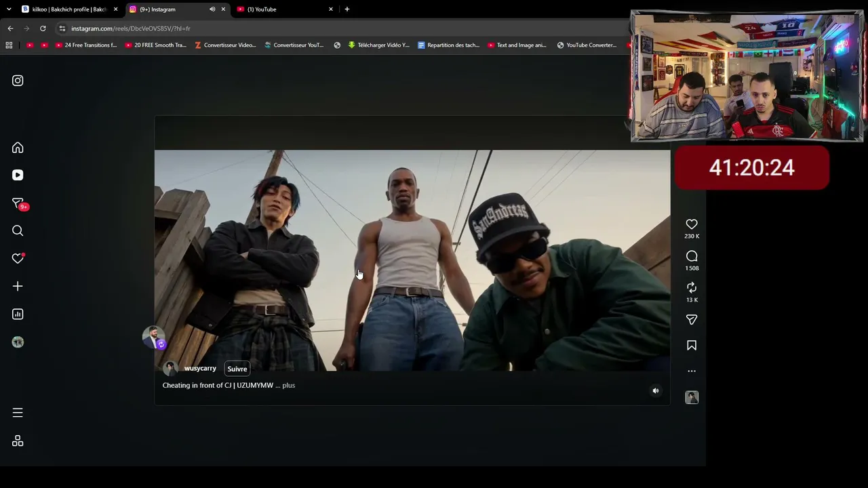
Task: Open the Instagram logo home link
Action: (x=18, y=81)
